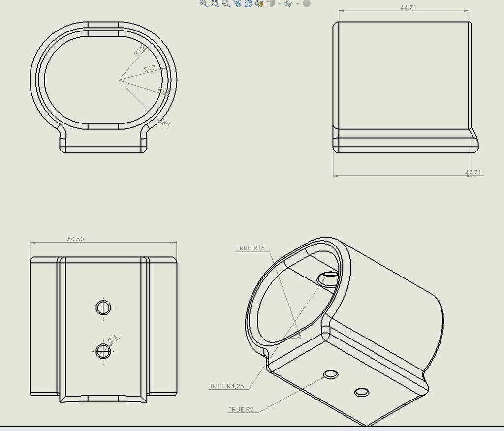The width and height of the screenshot is (504, 431).
Task: Expand the Hide/Show Items dropdown arrow
Action: 297,4
